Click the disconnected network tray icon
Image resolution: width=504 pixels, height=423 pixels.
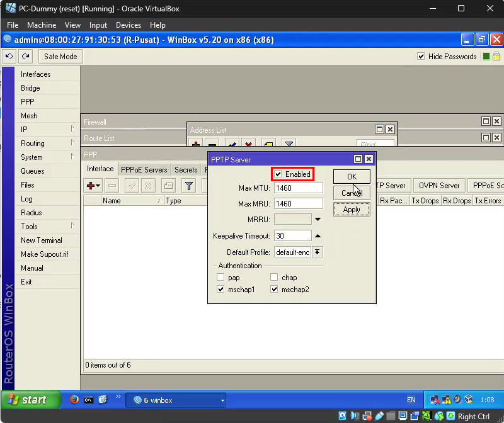coord(435,400)
